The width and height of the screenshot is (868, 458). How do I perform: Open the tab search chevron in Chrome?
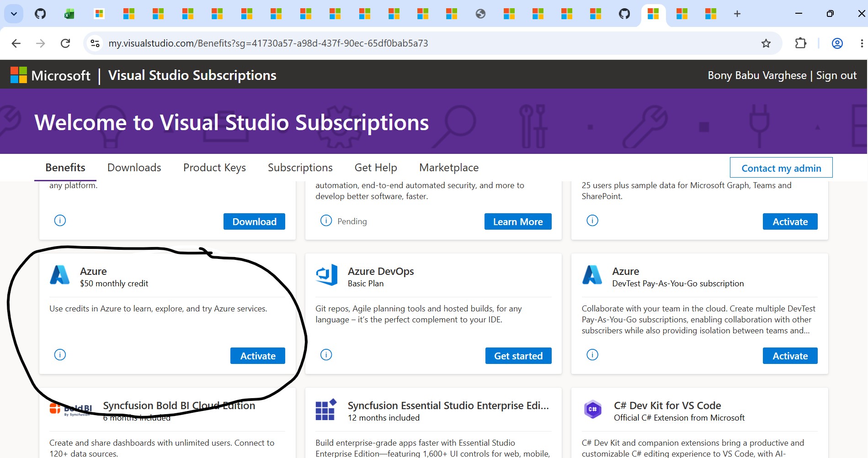tap(14, 14)
